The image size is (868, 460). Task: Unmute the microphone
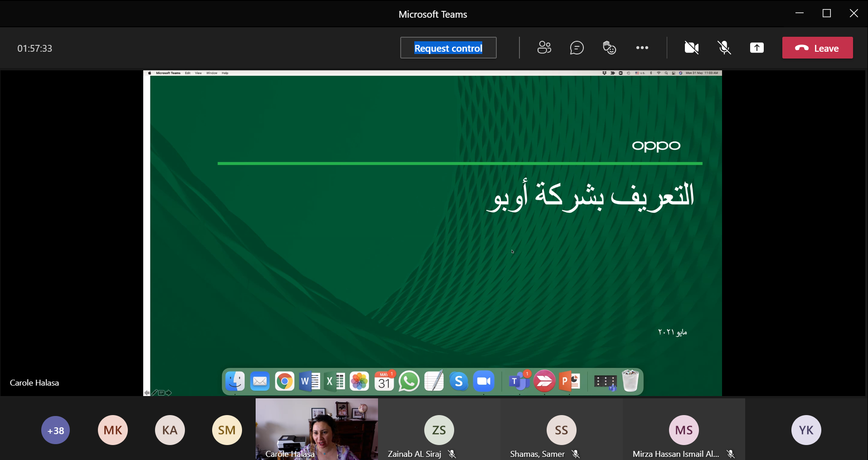724,48
